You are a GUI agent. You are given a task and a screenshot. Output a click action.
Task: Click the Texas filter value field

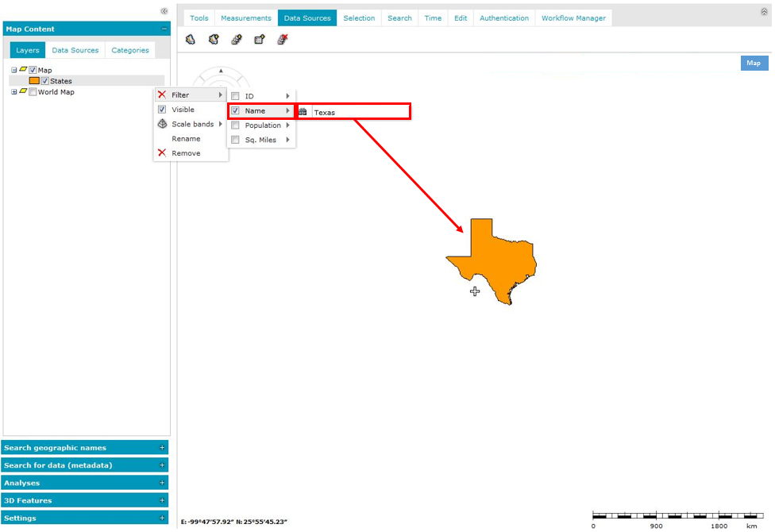point(360,112)
